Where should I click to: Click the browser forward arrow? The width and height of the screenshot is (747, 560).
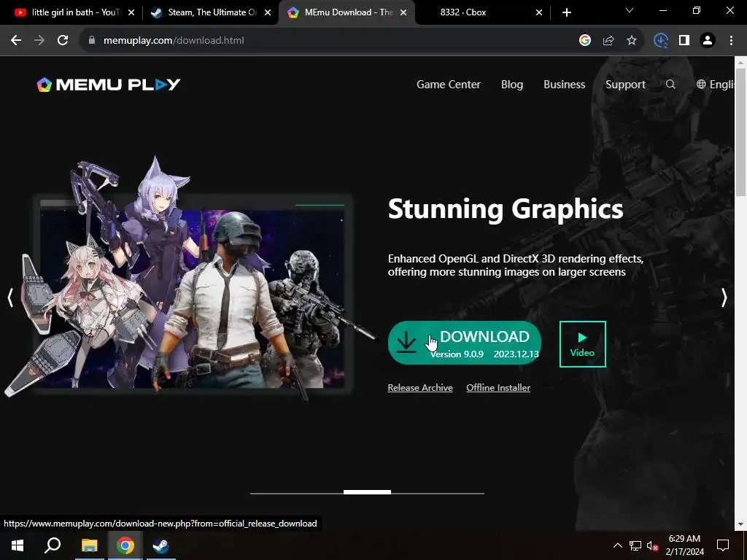(x=39, y=41)
